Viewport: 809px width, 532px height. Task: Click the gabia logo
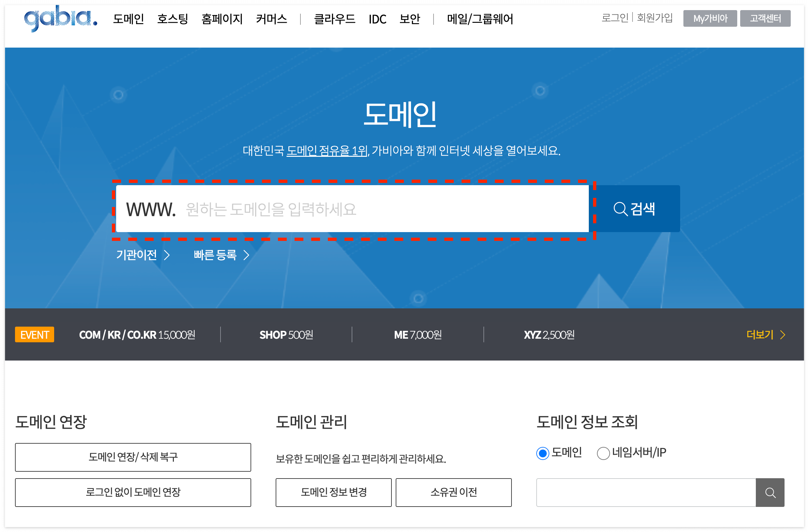pos(60,18)
